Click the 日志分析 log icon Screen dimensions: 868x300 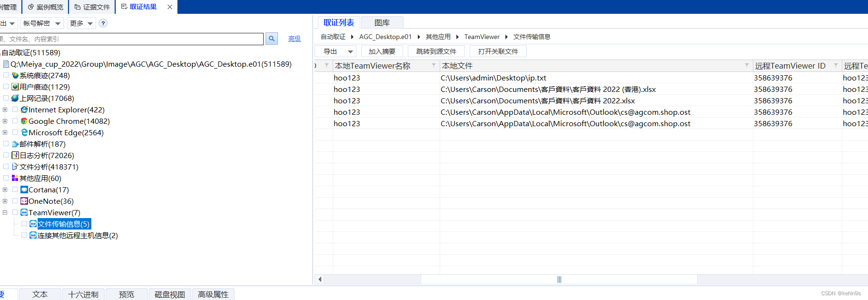click(x=15, y=155)
